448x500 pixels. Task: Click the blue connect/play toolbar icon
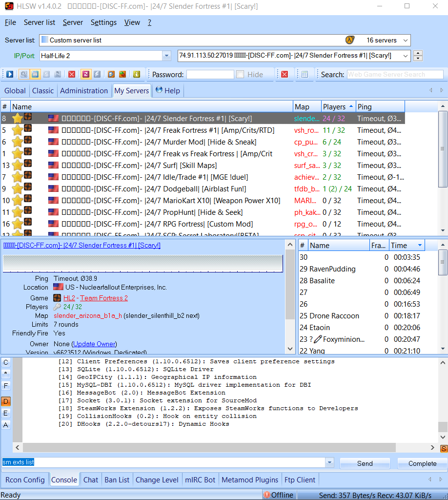10,74
